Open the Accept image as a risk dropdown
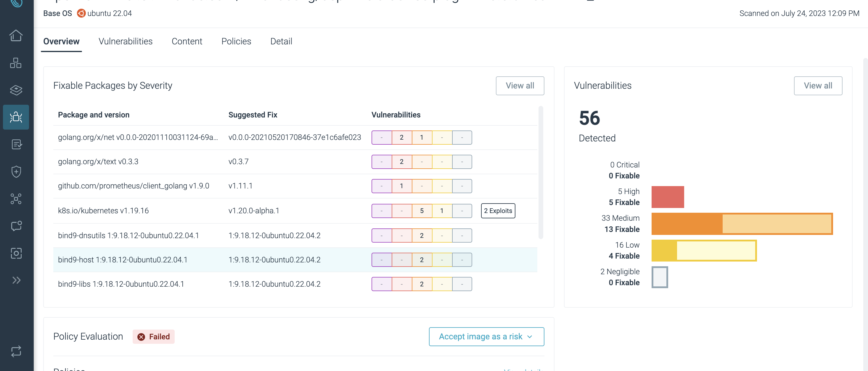Image resolution: width=868 pixels, height=371 pixels. pyautogui.click(x=487, y=336)
